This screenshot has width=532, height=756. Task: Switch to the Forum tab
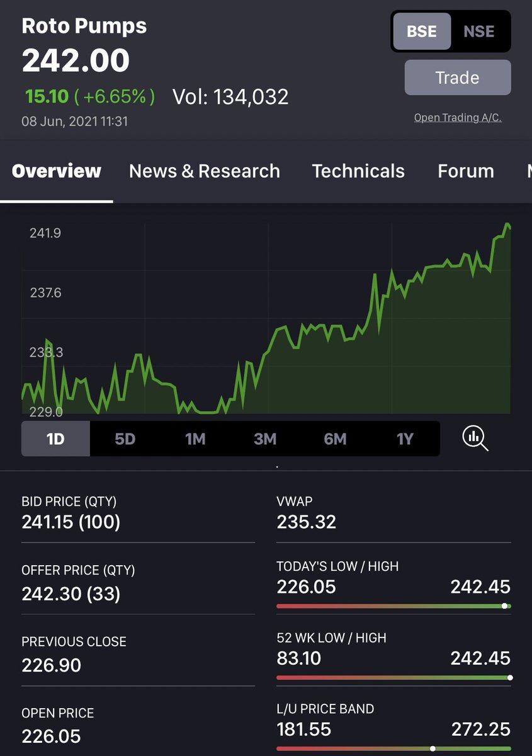point(466,171)
